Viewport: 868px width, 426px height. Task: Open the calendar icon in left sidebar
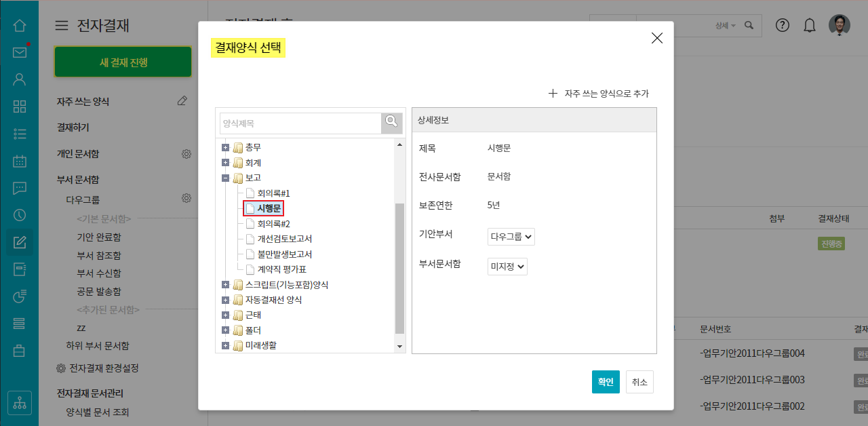19,161
